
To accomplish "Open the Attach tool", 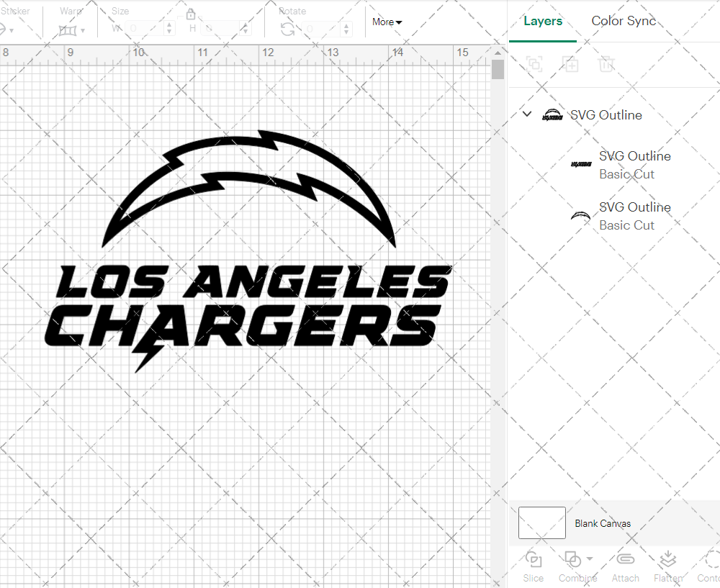I will click(x=625, y=566).
